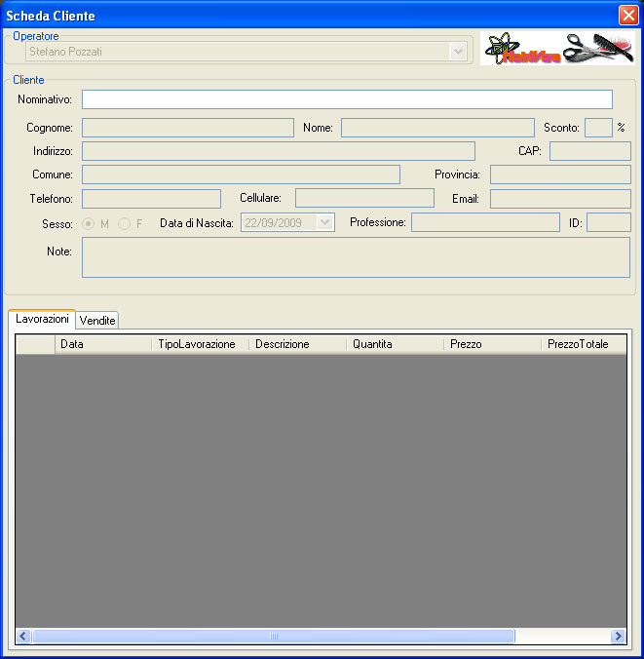Click the Provincia field
Image resolution: width=644 pixels, height=659 pixels.
(x=560, y=174)
